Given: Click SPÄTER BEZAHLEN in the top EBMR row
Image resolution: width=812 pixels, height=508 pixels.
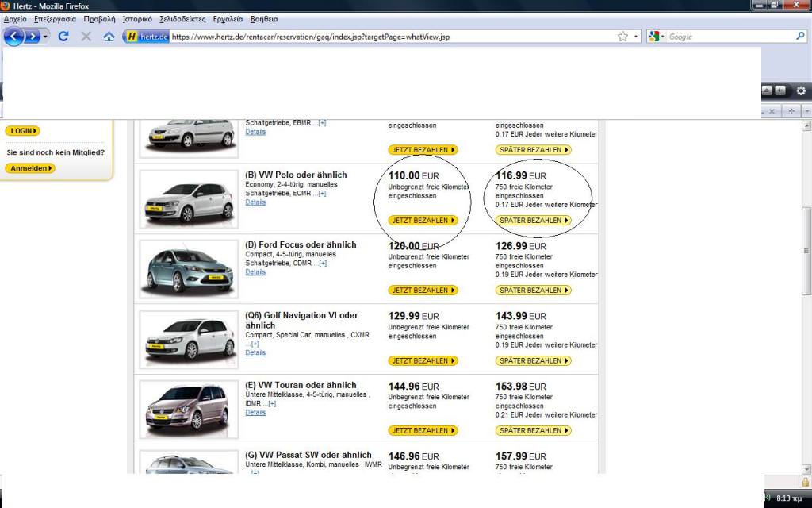Looking at the screenshot, I should [x=534, y=150].
